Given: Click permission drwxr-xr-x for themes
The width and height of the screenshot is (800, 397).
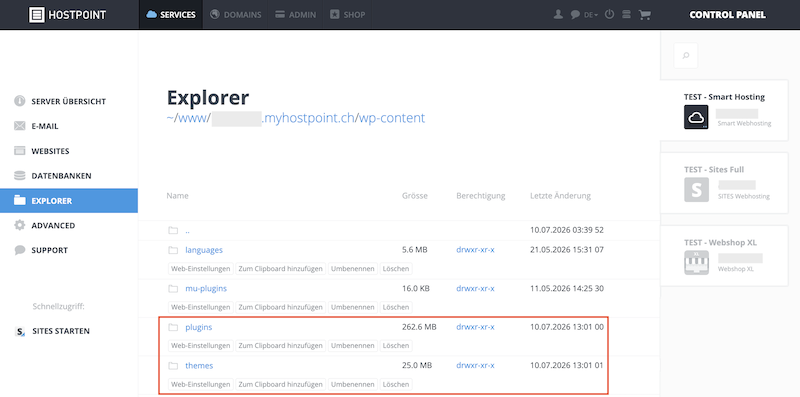Looking at the screenshot, I should tap(475, 366).
